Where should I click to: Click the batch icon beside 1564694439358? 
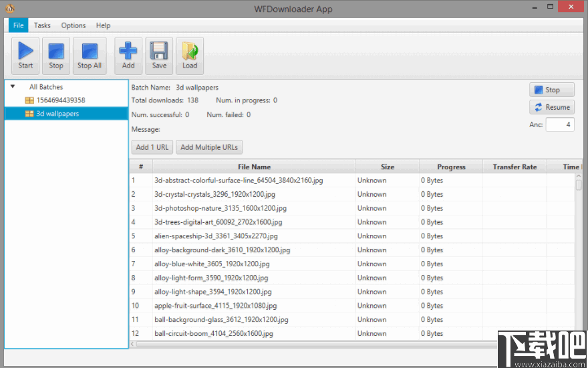[29, 100]
